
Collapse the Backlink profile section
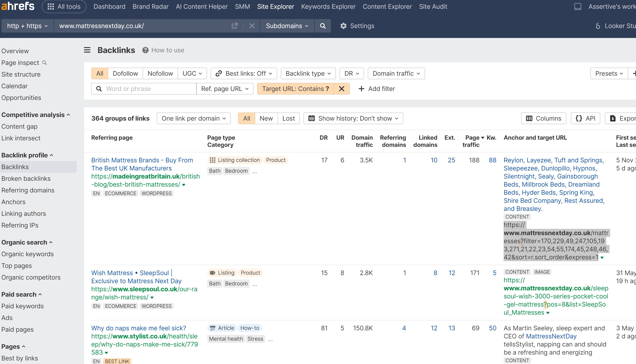[x=27, y=155]
